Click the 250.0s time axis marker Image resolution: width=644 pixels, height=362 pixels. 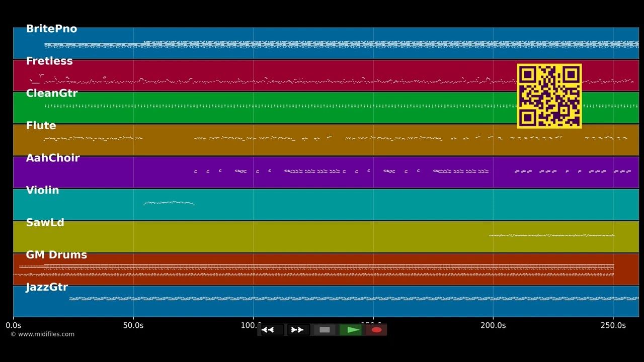coord(613,325)
